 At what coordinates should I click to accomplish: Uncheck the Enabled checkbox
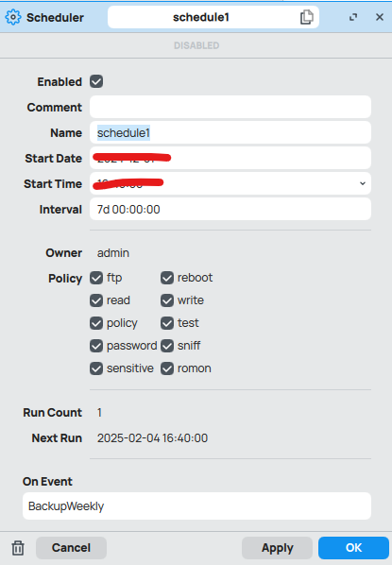point(96,81)
